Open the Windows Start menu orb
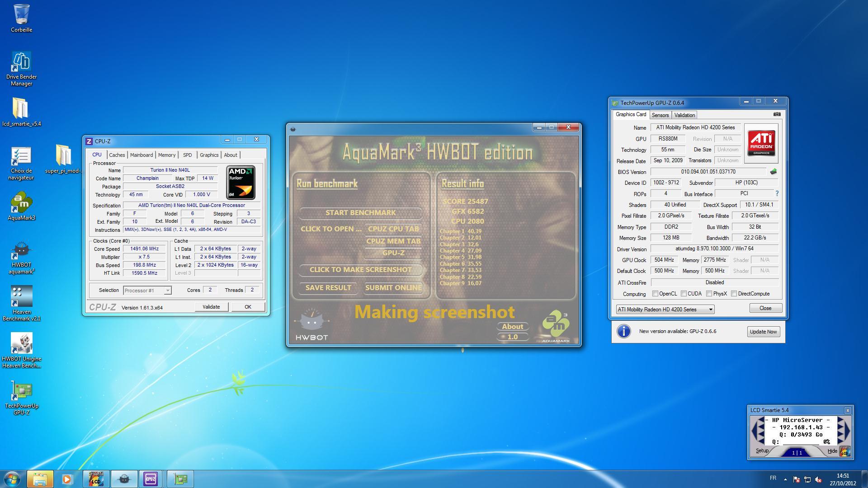The height and width of the screenshot is (488, 868). tap(12, 479)
